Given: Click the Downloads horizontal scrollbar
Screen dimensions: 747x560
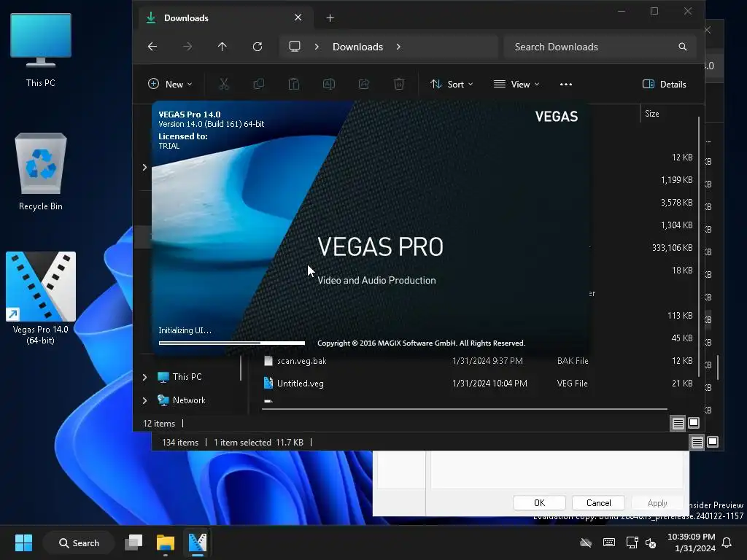Looking at the screenshot, I should pos(465,409).
